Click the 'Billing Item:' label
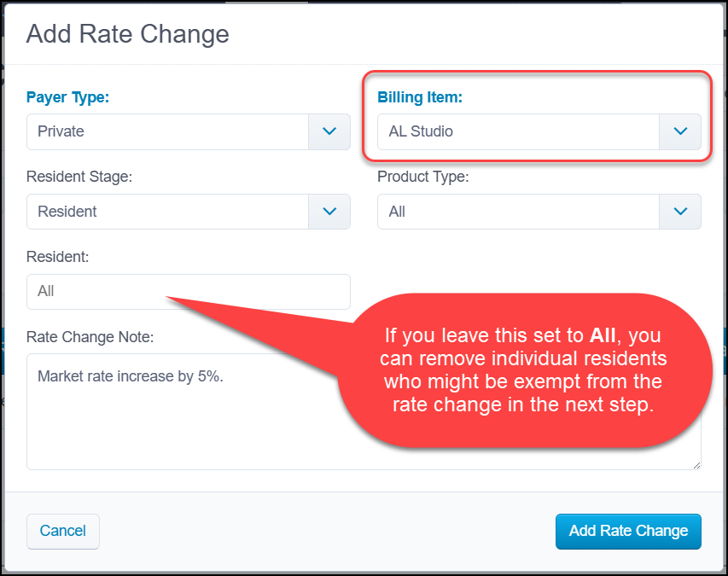The width and height of the screenshot is (728, 576). click(x=420, y=97)
